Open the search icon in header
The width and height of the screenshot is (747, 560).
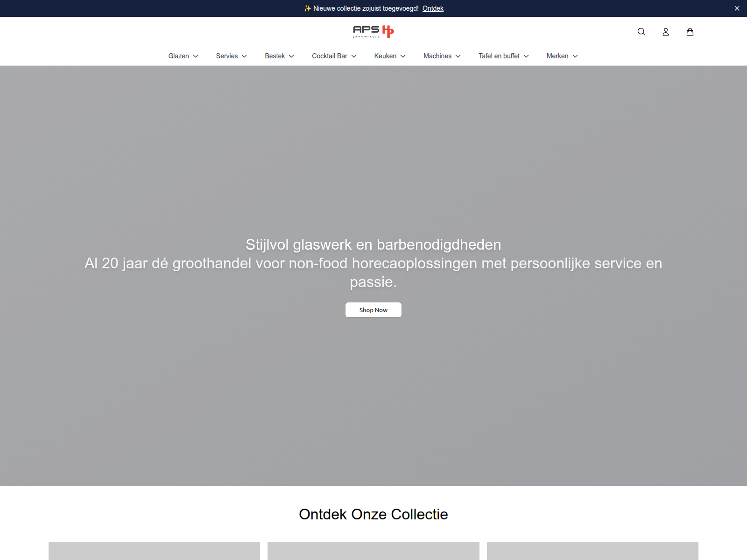[x=641, y=32]
